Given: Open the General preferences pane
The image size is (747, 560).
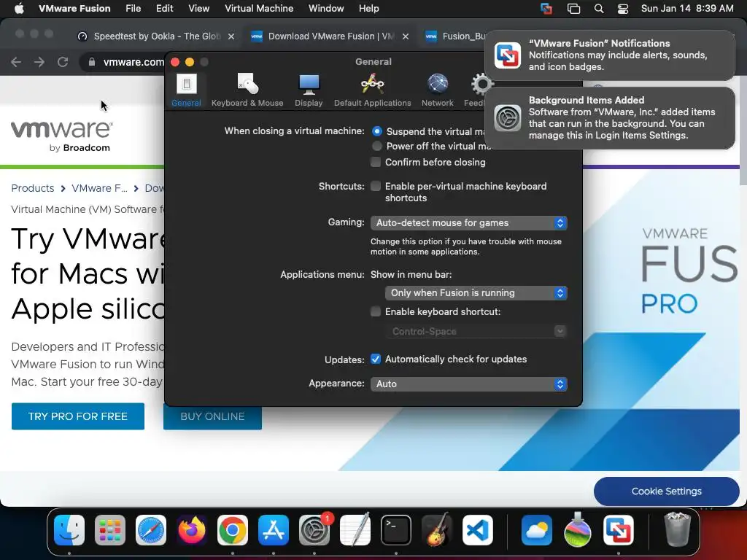Looking at the screenshot, I should coord(186,90).
